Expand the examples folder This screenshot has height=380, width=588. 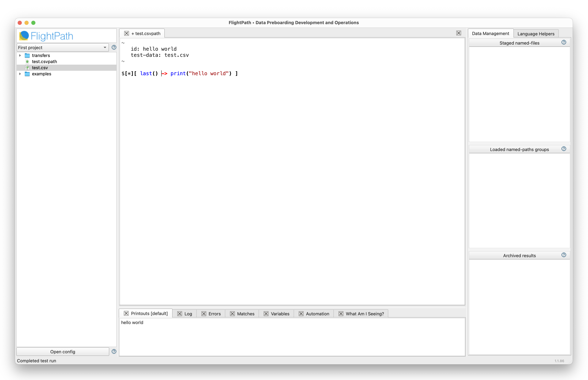[20, 74]
